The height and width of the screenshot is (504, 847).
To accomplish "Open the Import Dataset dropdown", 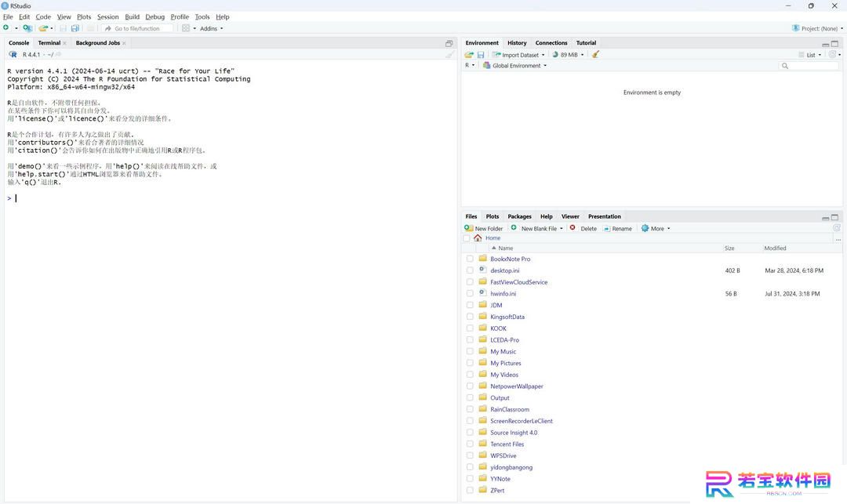I will 520,55.
